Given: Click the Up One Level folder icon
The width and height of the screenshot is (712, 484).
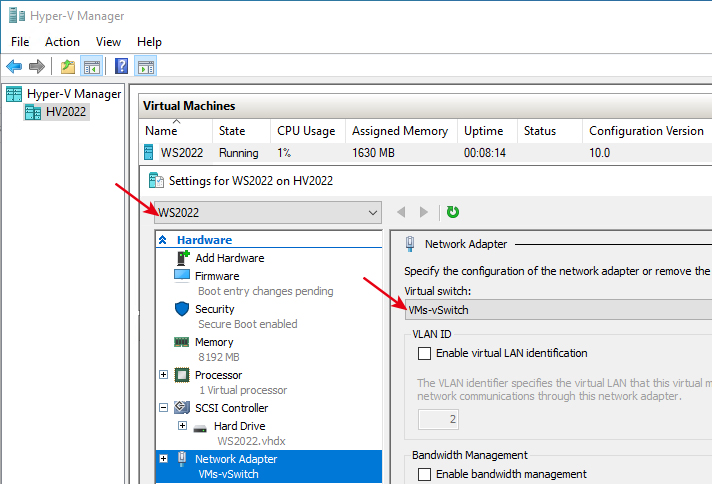Looking at the screenshot, I should pos(68,67).
